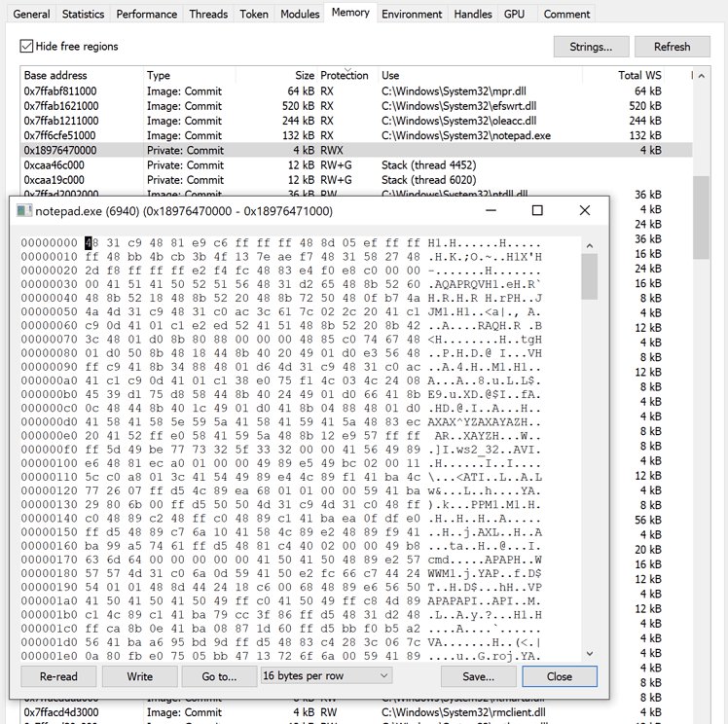Screen dimensions: 728x724
Task: Open the General tab
Action: tap(31, 14)
